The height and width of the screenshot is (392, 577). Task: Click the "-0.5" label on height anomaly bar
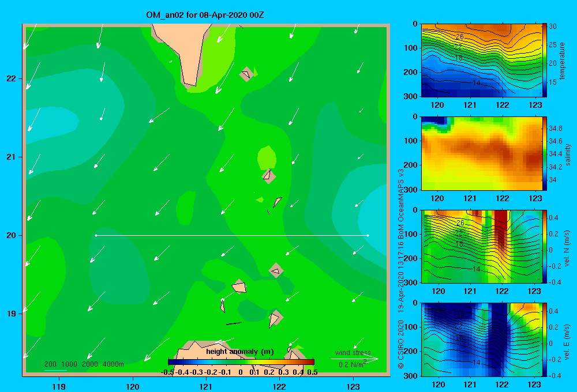click(x=167, y=372)
